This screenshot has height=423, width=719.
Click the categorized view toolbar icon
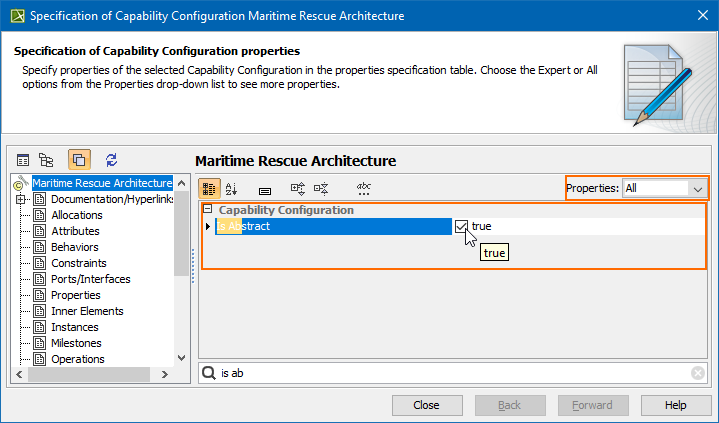point(210,188)
